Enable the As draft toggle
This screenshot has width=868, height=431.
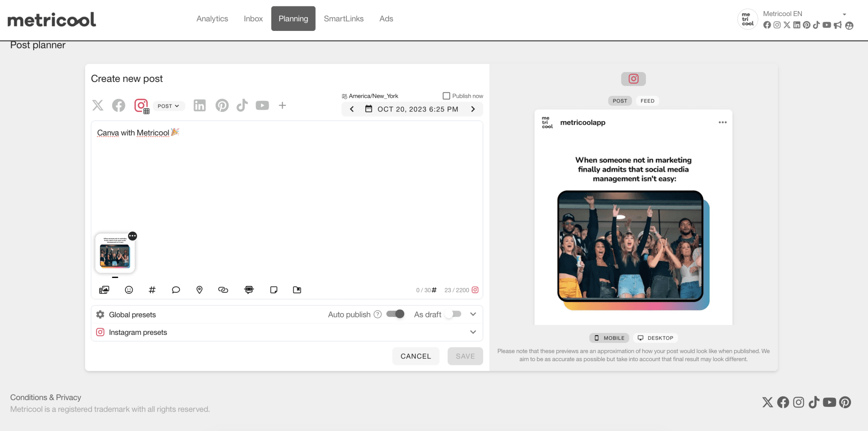point(452,314)
